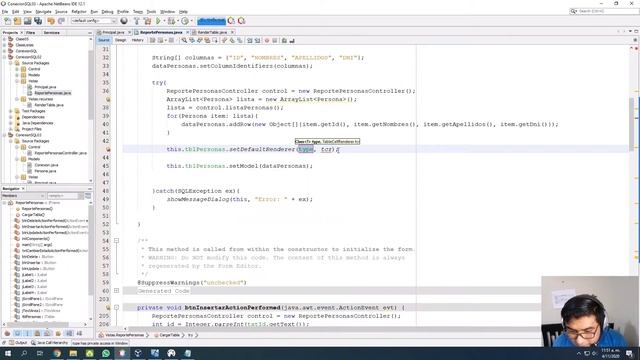Close the ReportePersonas.java editor tab
The width and height of the screenshot is (640, 360).
point(187,32)
